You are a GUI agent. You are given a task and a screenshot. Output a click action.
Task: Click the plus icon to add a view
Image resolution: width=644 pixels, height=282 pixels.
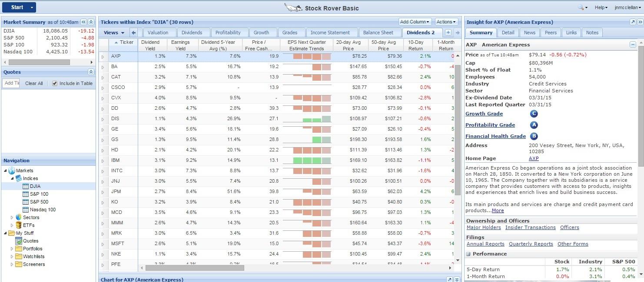[x=448, y=33]
